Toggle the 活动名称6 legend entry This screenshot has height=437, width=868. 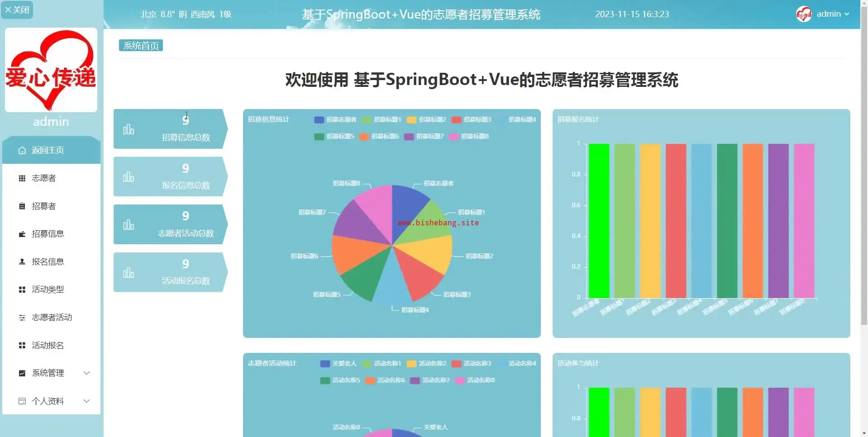[385, 380]
